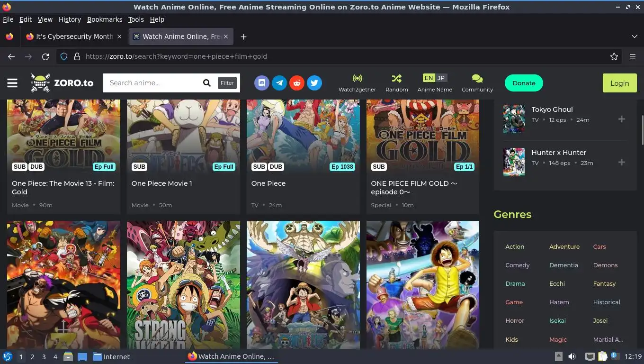Click the Search anime input field
This screenshot has height=364, width=644.
point(152,83)
